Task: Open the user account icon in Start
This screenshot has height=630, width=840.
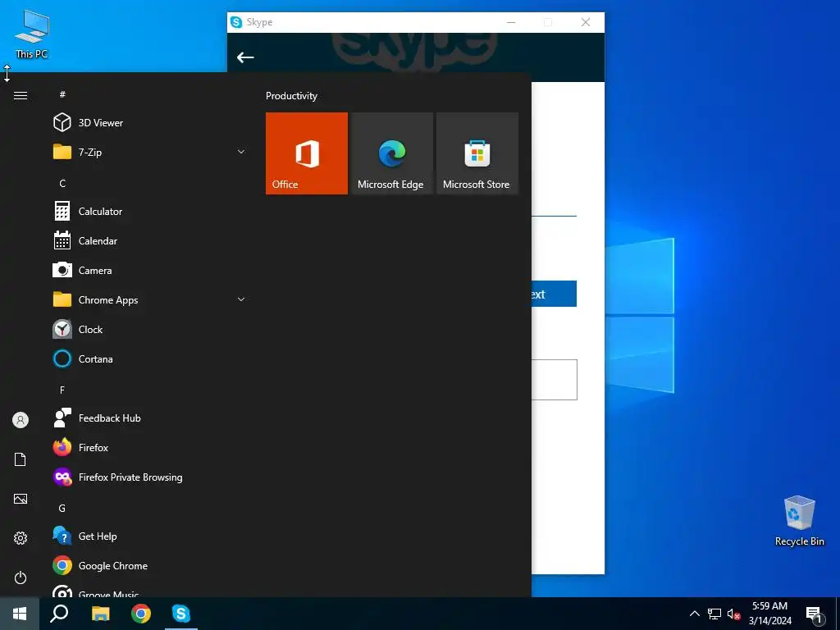Action: pyautogui.click(x=21, y=420)
